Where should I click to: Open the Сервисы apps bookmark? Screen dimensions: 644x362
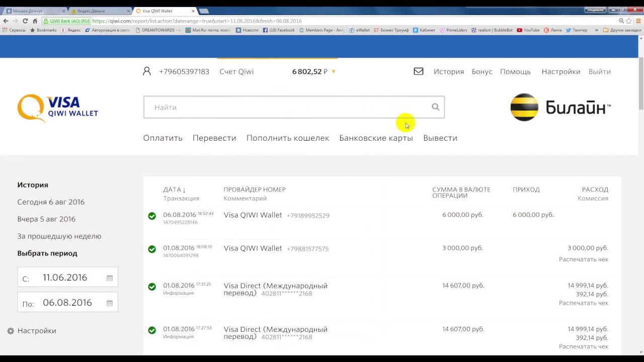click(14, 30)
